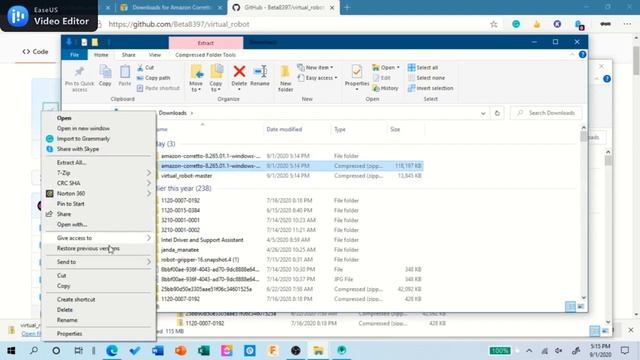This screenshot has height=360, width=640.
Task: Switch to GitHub virtual_robot browser tab
Action: coord(283,7)
